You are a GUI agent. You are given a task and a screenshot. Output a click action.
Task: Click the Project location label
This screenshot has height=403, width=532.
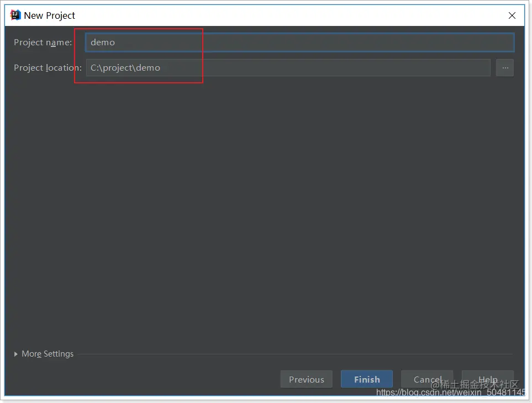pyautogui.click(x=48, y=68)
